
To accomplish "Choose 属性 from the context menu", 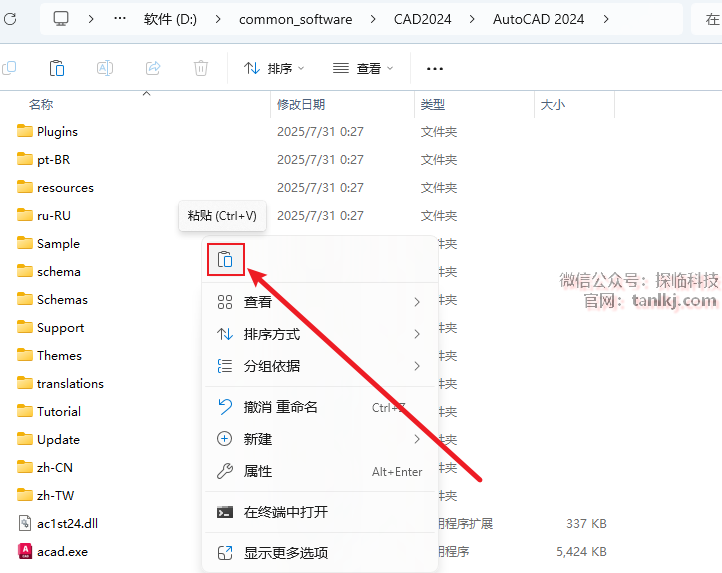I will click(x=258, y=471).
